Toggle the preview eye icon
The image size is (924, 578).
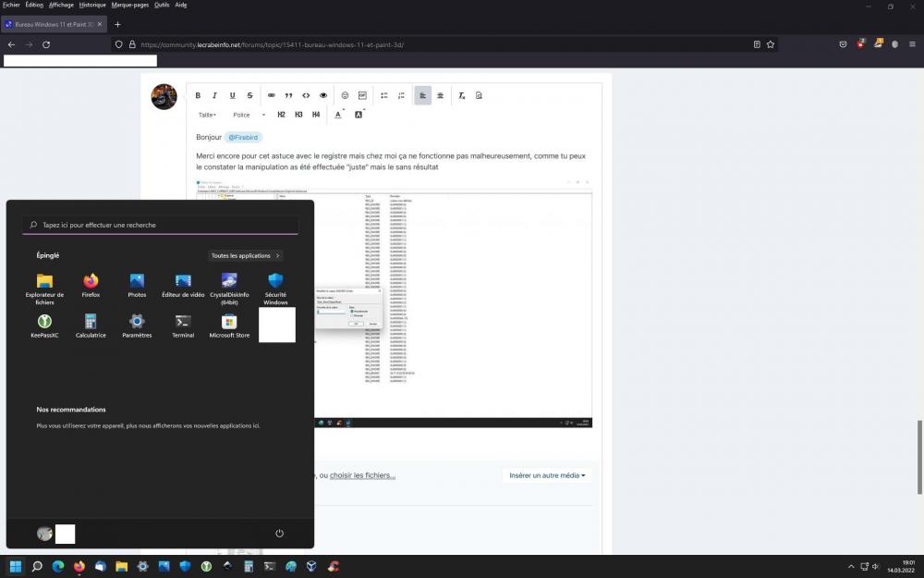tap(322, 95)
